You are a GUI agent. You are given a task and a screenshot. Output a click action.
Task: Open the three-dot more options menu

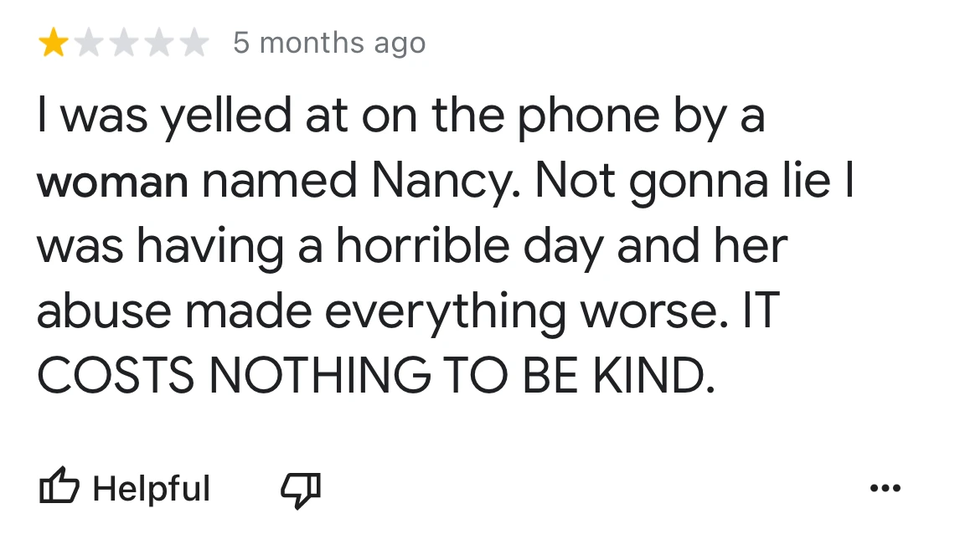coord(885,488)
